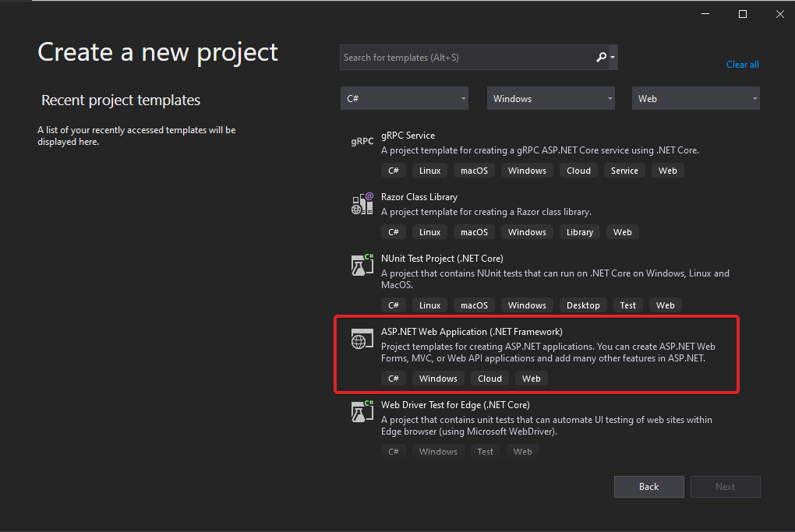Click the Back button
Screen dimensions: 795x532
(x=648, y=486)
